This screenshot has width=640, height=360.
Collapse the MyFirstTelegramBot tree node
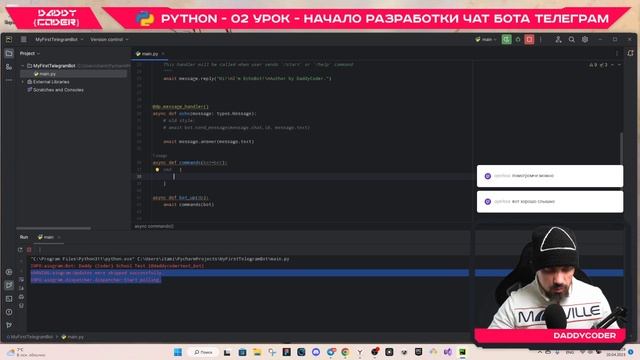pyautogui.click(x=23, y=66)
